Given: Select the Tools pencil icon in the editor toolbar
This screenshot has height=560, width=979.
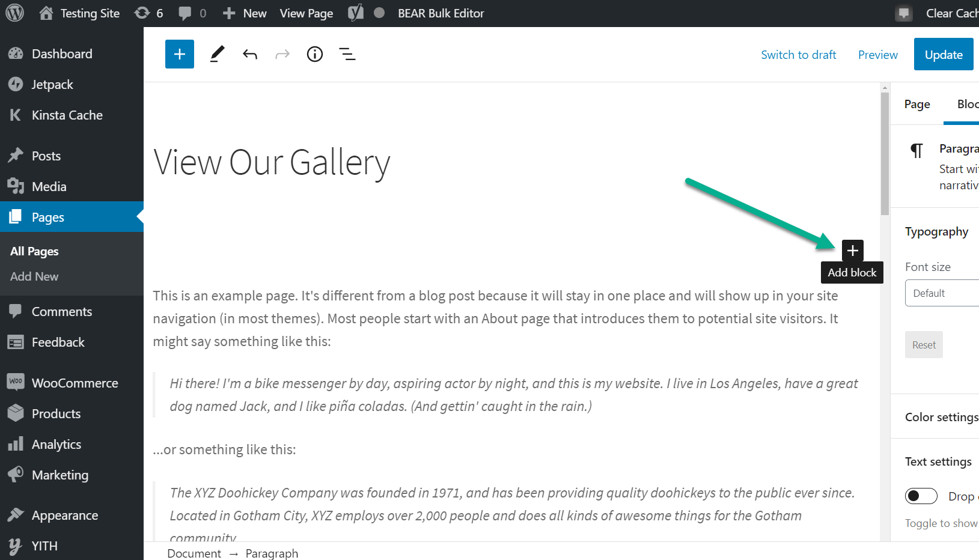Looking at the screenshot, I should pos(217,54).
